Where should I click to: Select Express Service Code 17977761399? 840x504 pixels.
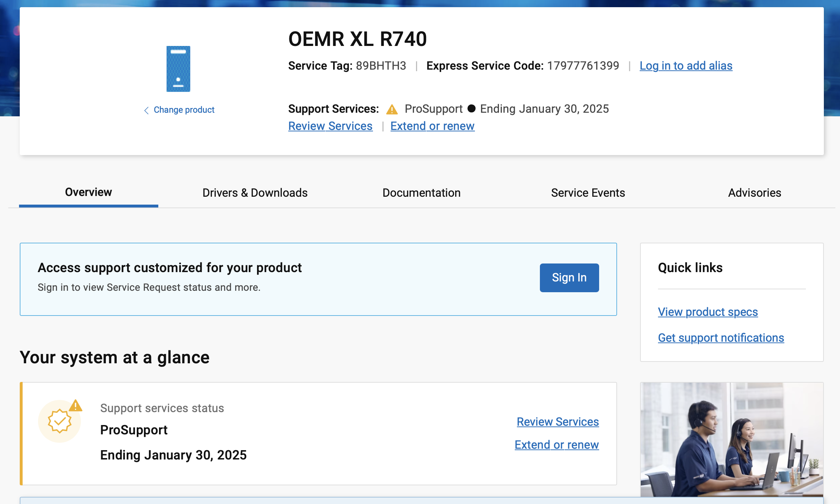click(x=583, y=66)
